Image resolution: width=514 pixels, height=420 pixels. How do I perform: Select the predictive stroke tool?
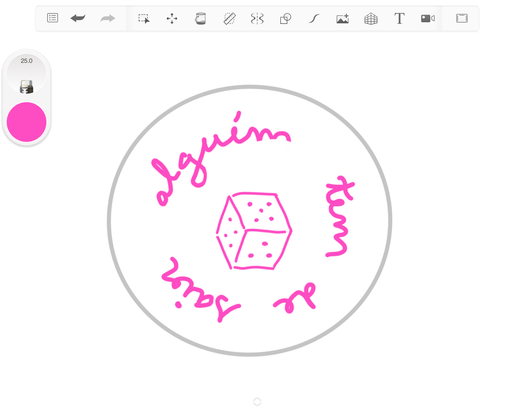point(314,19)
